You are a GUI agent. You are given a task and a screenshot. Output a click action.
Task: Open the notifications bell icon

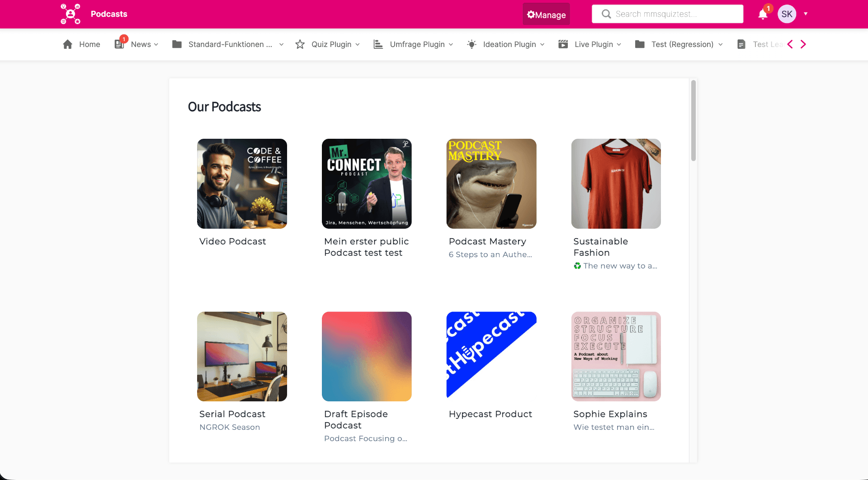click(763, 14)
